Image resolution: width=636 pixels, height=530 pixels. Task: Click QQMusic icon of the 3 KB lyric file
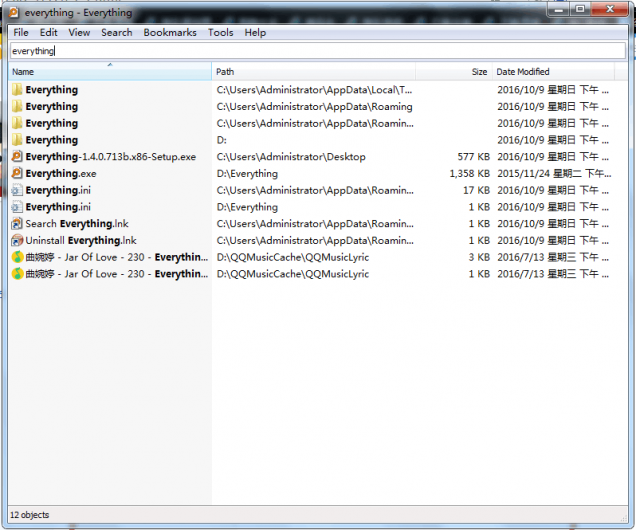pyautogui.click(x=17, y=257)
